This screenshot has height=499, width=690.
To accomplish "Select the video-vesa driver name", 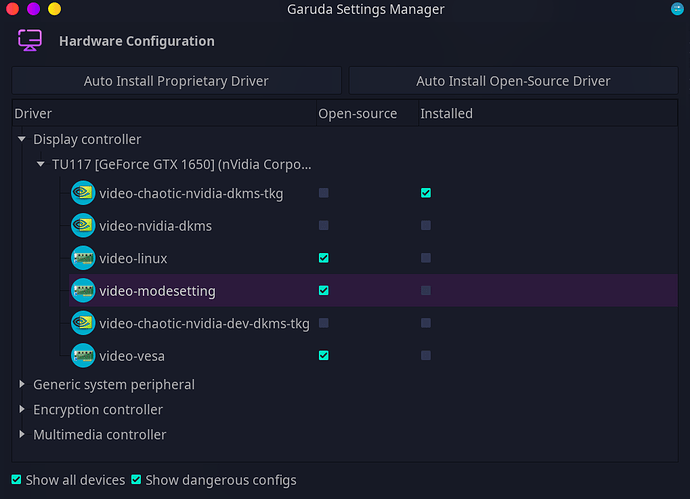I will click(132, 356).
